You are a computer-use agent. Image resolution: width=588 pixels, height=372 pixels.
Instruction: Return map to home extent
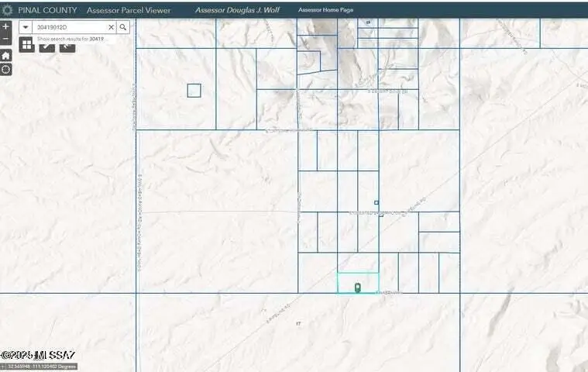click(5, 56)
